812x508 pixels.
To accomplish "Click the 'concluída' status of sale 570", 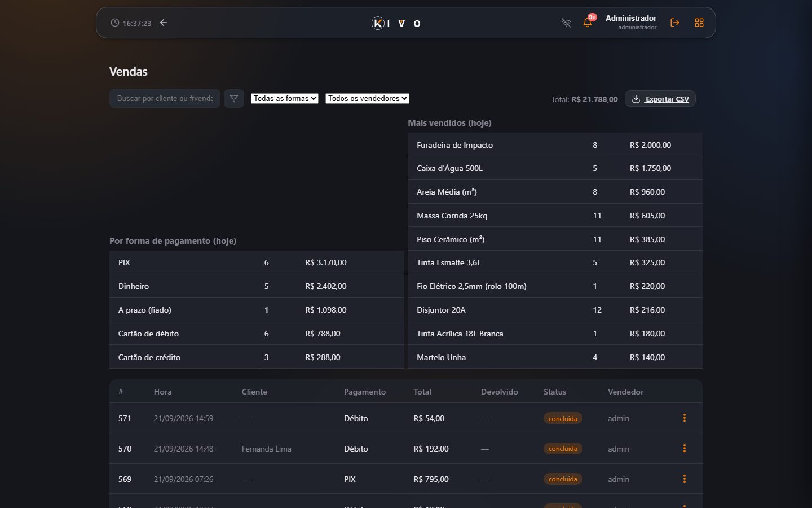I will point(563,449).
